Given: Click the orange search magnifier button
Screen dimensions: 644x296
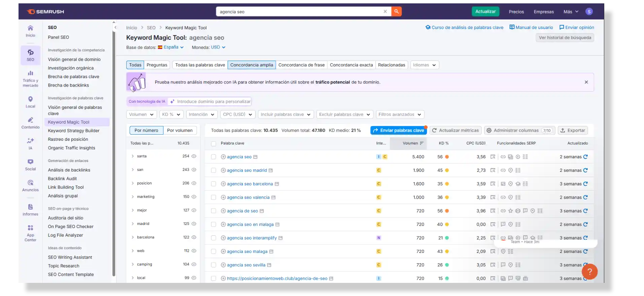Looking at the screenshot, I should (x=396, y=11).
